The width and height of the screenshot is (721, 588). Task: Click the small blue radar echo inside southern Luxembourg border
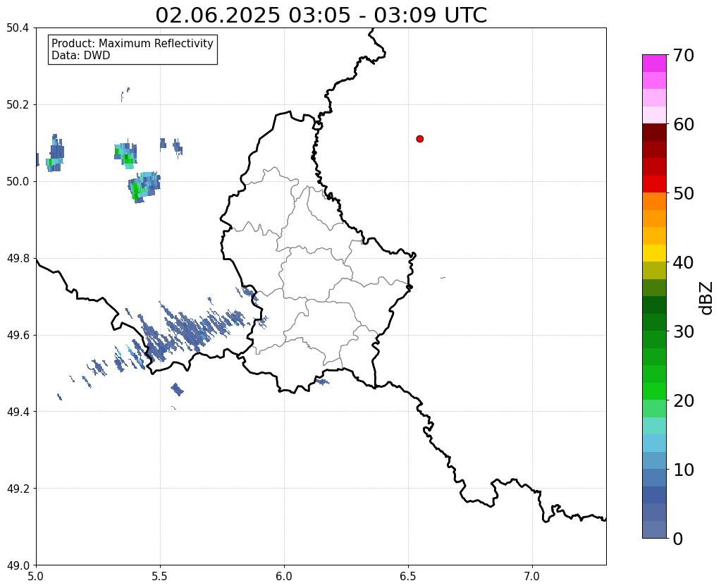[322, 381]
